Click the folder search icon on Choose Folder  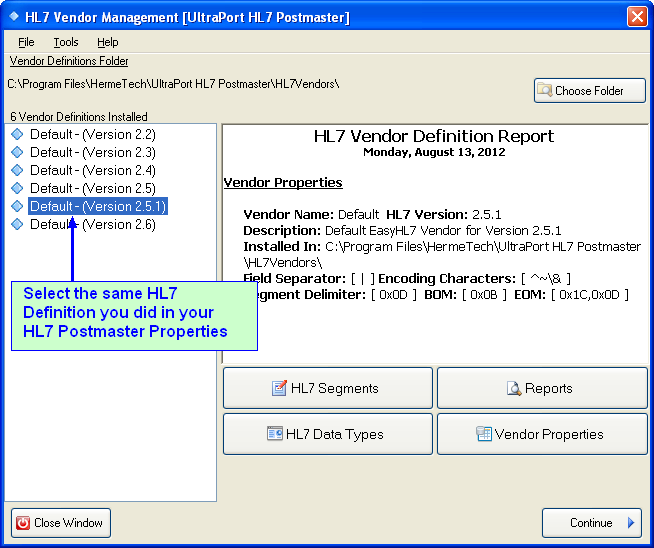pos(545,90)
